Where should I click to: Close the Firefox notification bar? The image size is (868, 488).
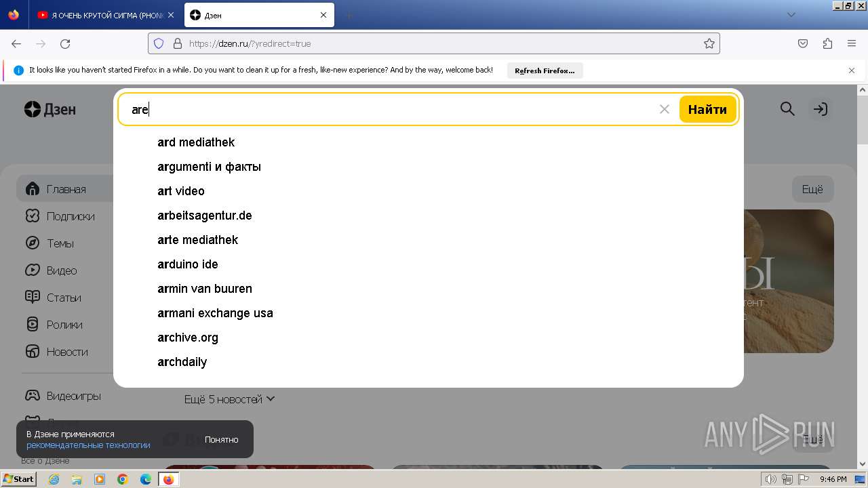click(852, 70)
